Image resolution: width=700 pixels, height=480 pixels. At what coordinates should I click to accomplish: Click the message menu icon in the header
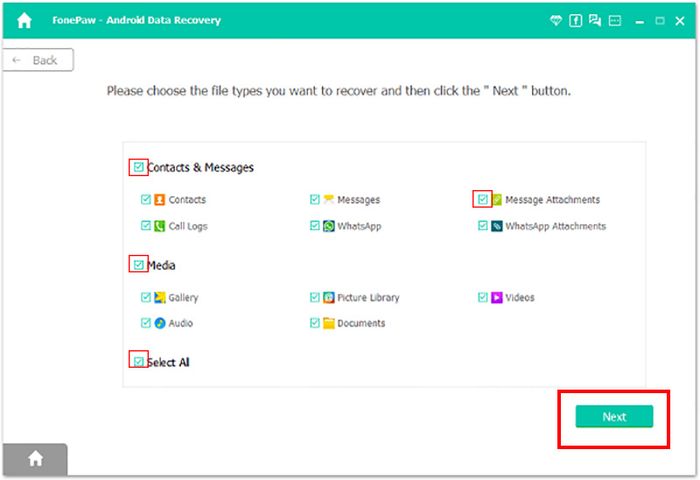coord(615,21)
